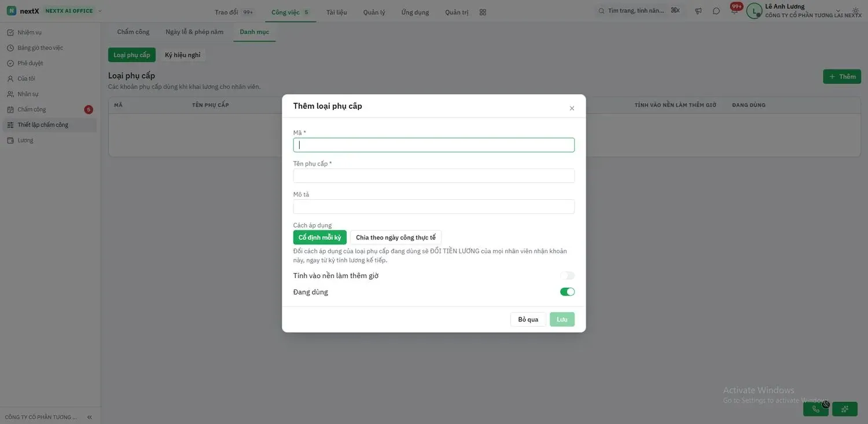Image resolution: width=868 pixels, height=424 pixels.
Task: Open the Quản trị tab
Action: click(x=457, y=12)
